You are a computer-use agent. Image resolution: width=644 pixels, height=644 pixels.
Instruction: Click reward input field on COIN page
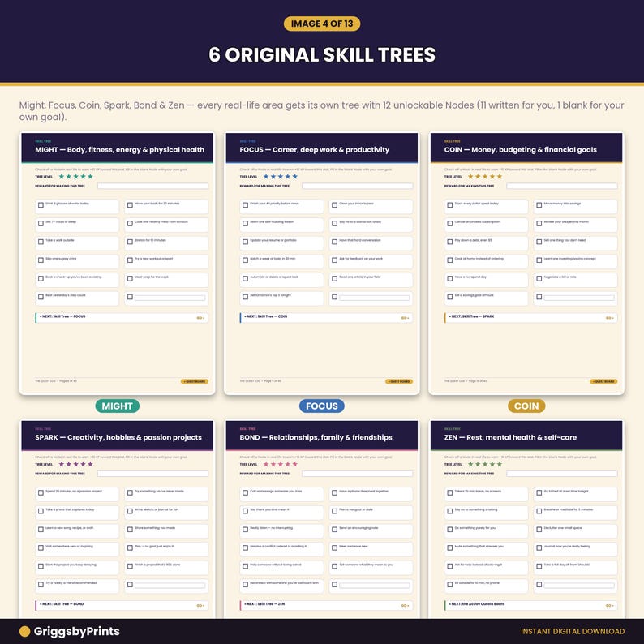point(562,186)
